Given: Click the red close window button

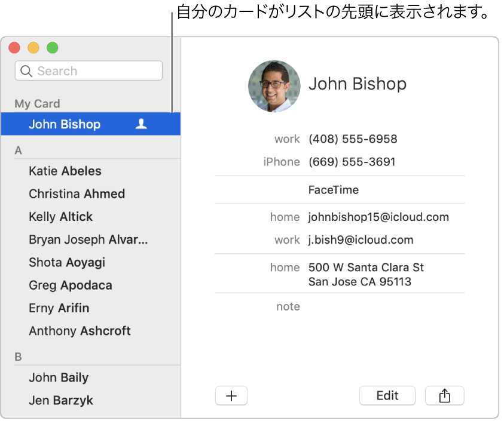Looking at the screenshot, I should pyautogui.click(x=14, y=48).
